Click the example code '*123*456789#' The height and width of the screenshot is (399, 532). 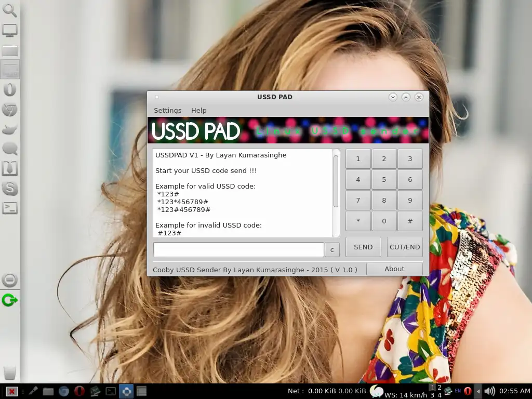pyautogui.click(x=183, y=202)
